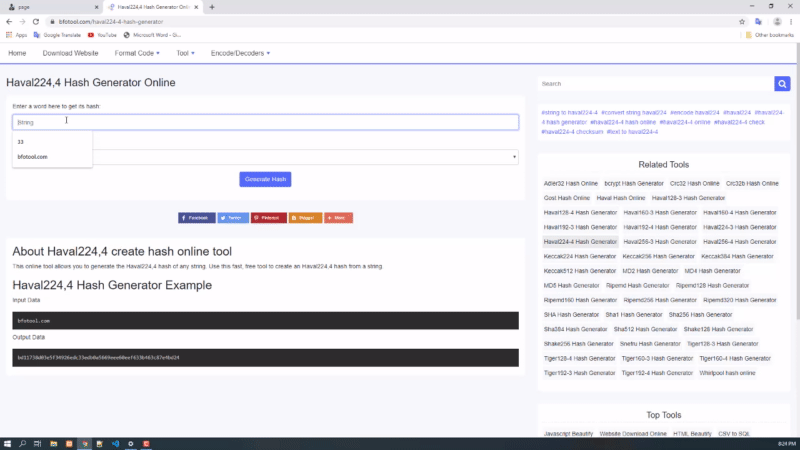Bookmark this page with star icon
The image size is (800, 450).
[x=742, y=21]
